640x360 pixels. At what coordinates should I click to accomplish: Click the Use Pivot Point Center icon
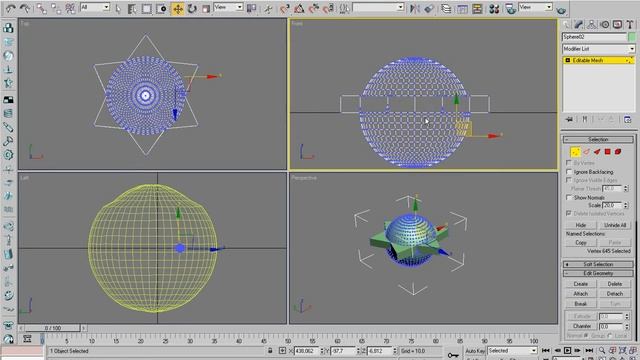pyautogui.click(x=252, y=8)
